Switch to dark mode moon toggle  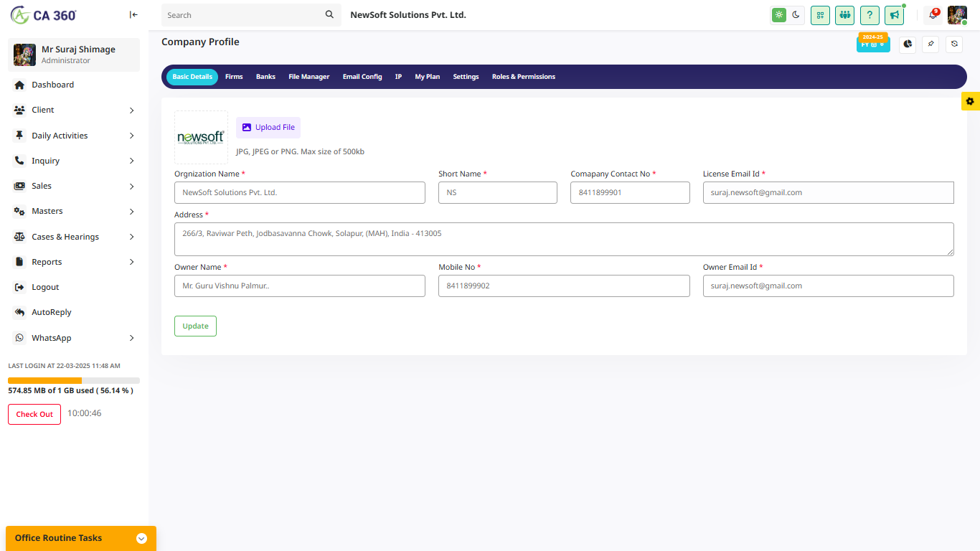pyautogui.click(x=796, y=15)
